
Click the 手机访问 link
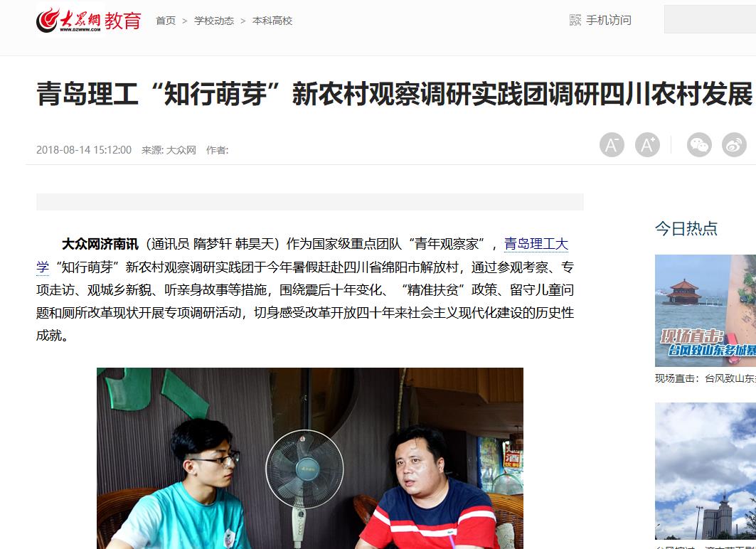point(609,20)
